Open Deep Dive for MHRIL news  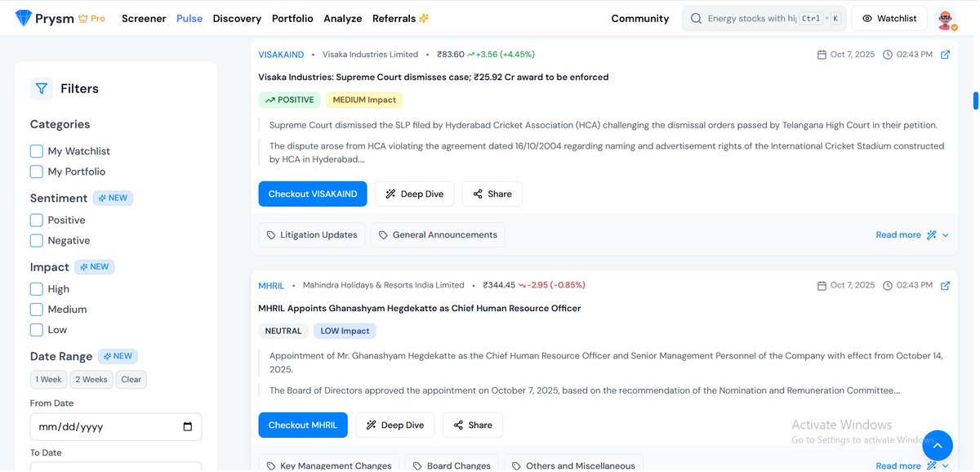[395, 425]
